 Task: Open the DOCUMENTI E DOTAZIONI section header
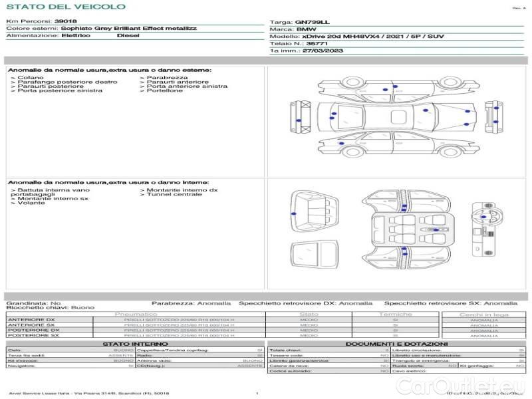point(396,344)
